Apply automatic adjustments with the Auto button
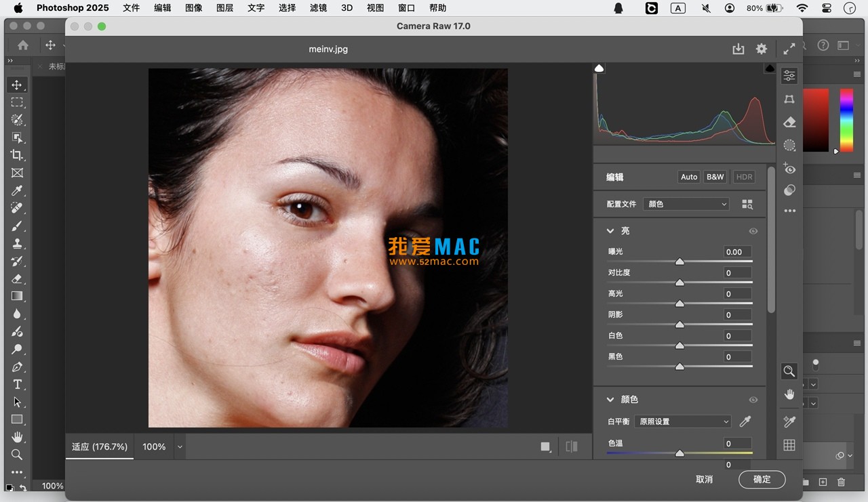Image resolution: width=868 pixels, height=502 pixels. click(x=688, y=177)
